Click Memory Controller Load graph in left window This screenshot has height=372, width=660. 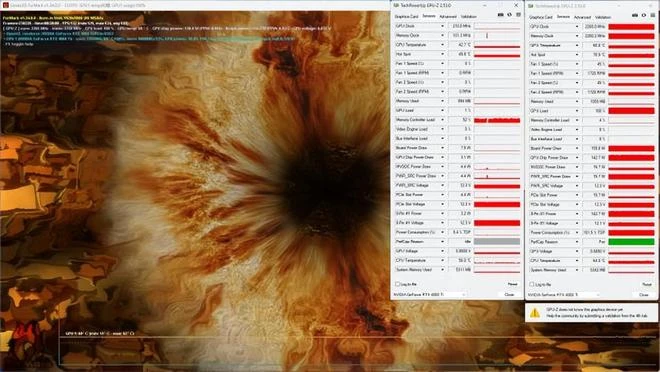tap(497, 120)
